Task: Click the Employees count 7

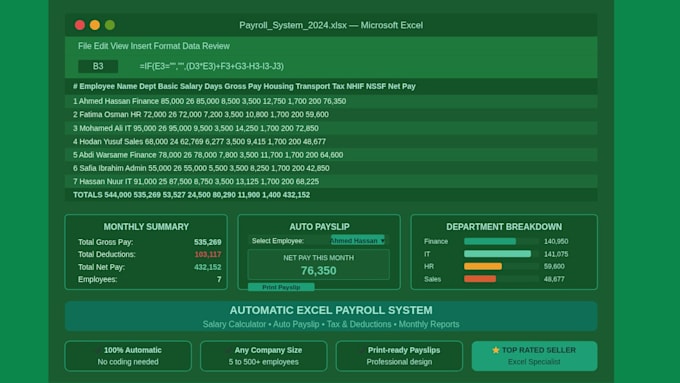Action: point(219,279)
